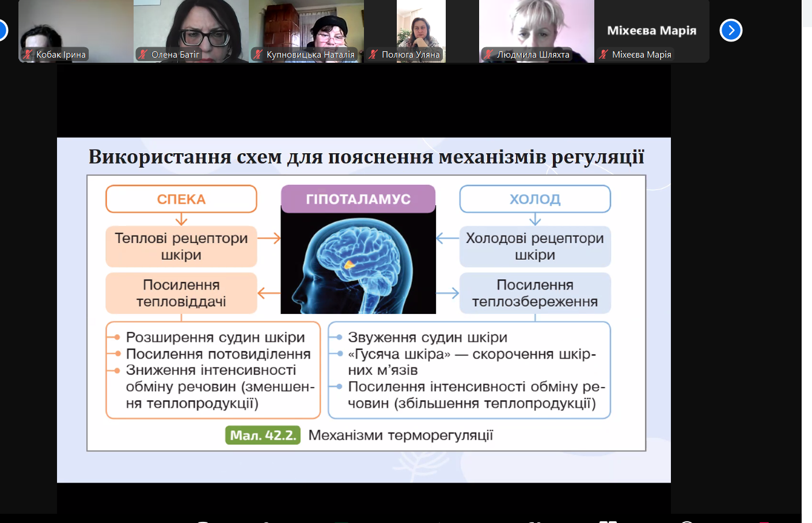
Task: Click the large Міхеєва Марія name tile
Action: [x=651, y=30]
